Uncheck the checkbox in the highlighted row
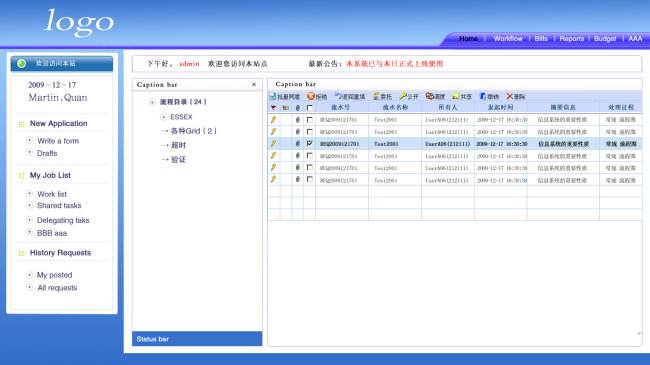The height and width of the screenshot is (365, 650). click(x=310, y=144)
